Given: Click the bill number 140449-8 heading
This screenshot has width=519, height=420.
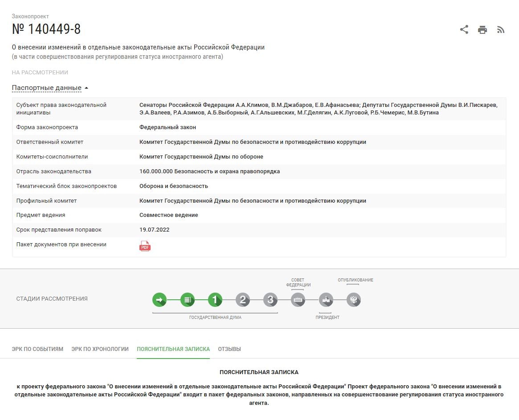Looking at the screenshot, I should 46,29.
